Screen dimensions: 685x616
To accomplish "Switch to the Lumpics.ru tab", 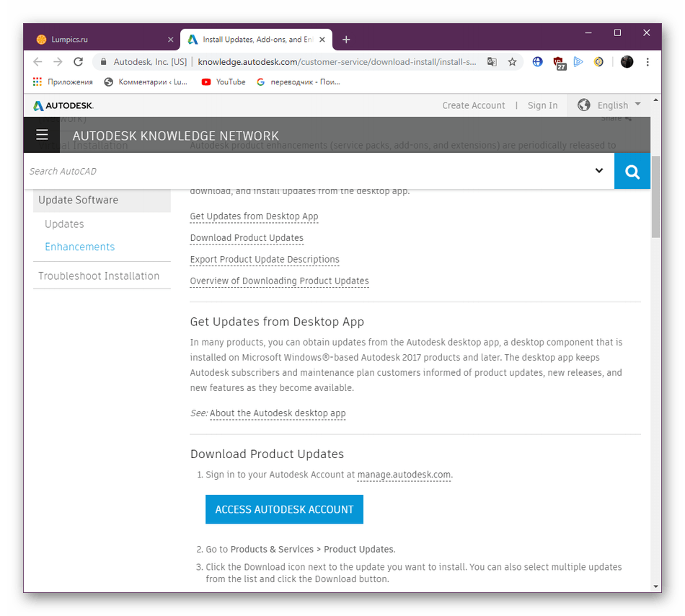I will [x=101, y=40].
